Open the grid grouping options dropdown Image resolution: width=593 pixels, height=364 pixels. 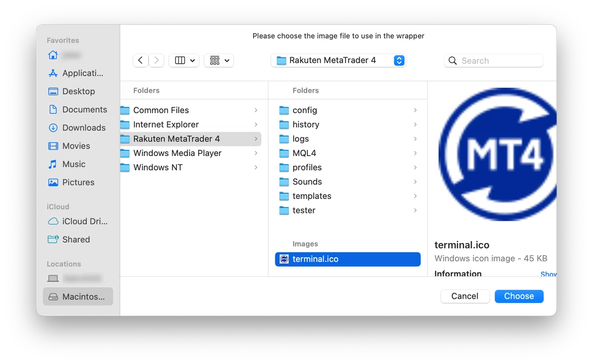click(x=219, y=60)
